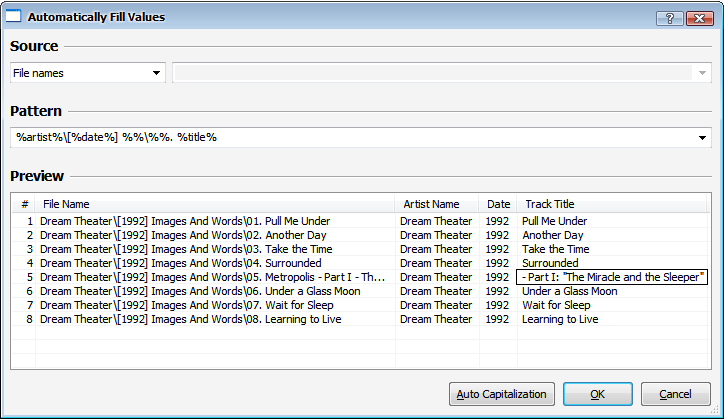The height and width of the screenshot is (419, 724).
Task: Open the File names source dropdown
Action: click(x=88, y=73)
